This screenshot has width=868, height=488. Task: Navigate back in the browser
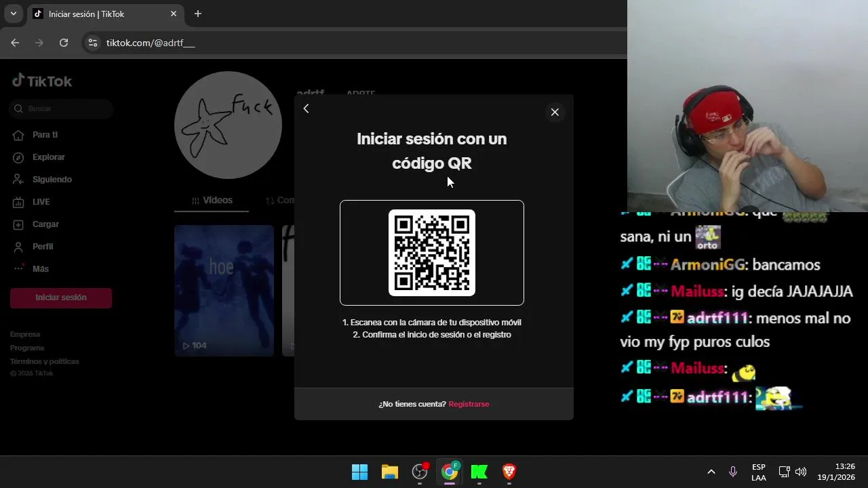[15, 43]
